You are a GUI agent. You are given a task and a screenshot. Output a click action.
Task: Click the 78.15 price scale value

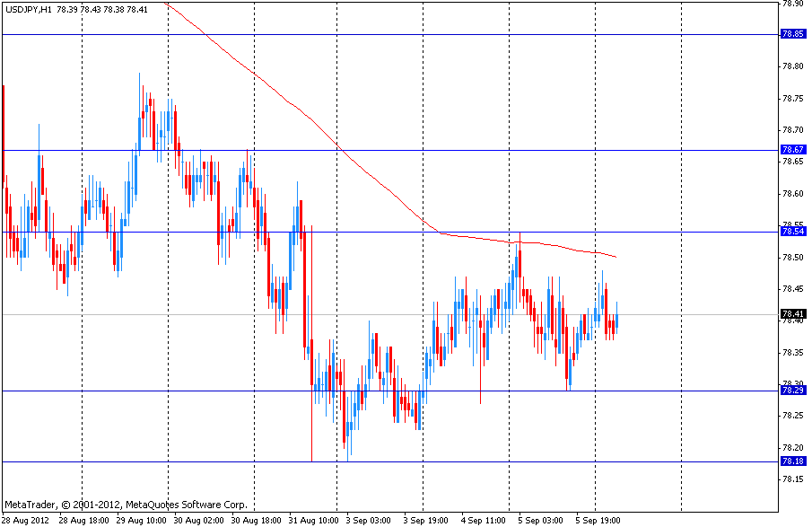coord(791,479)
